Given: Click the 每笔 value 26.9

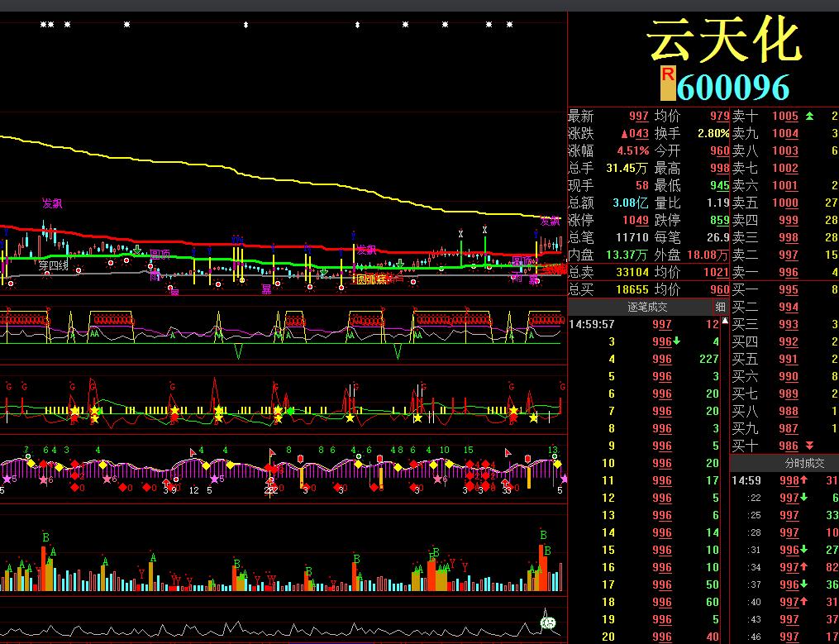Looking at the screenshot, I should pyautogui.click(x=717, y=237).
